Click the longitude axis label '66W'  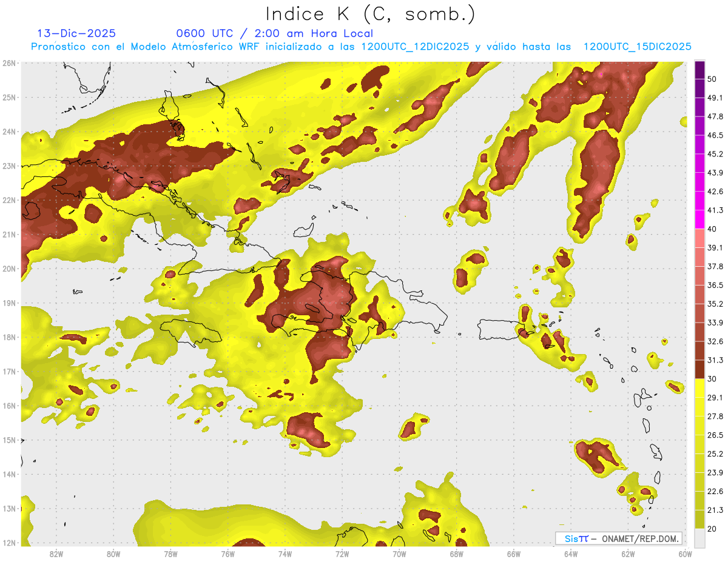[x=514, y=554]
